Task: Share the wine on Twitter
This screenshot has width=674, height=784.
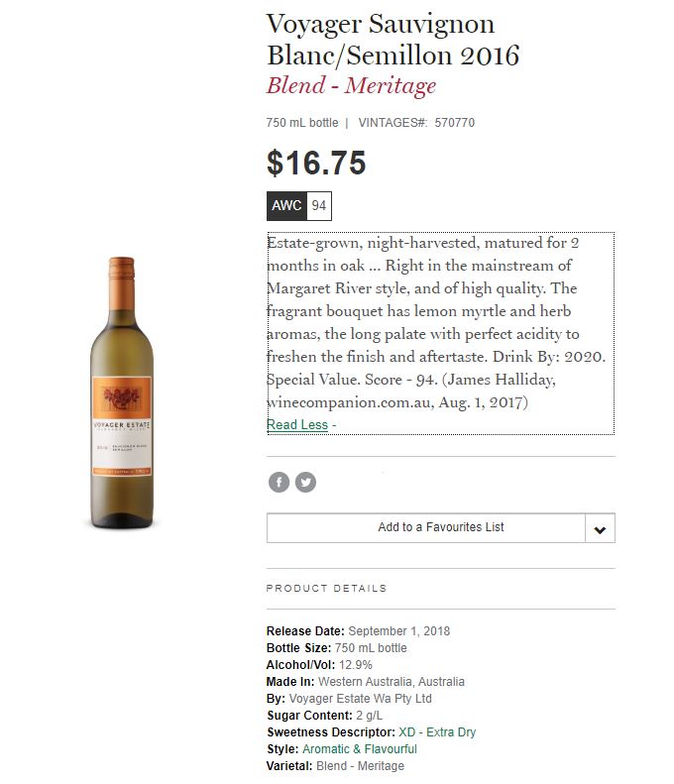Action: pyautogui.click(x=305, y=483)
